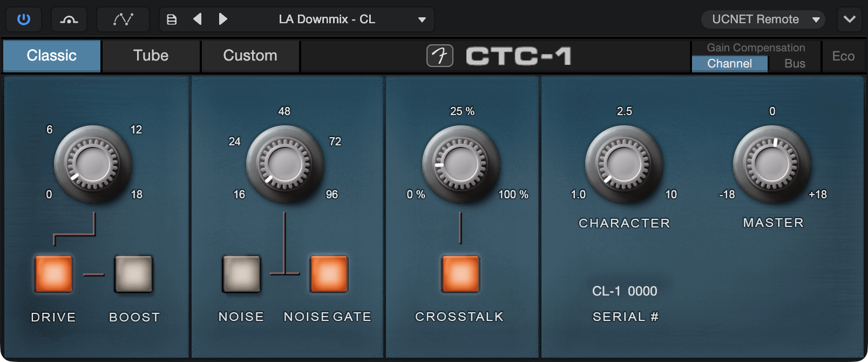
Task: Go to the next preset arrow
Action: pos(222,19)
